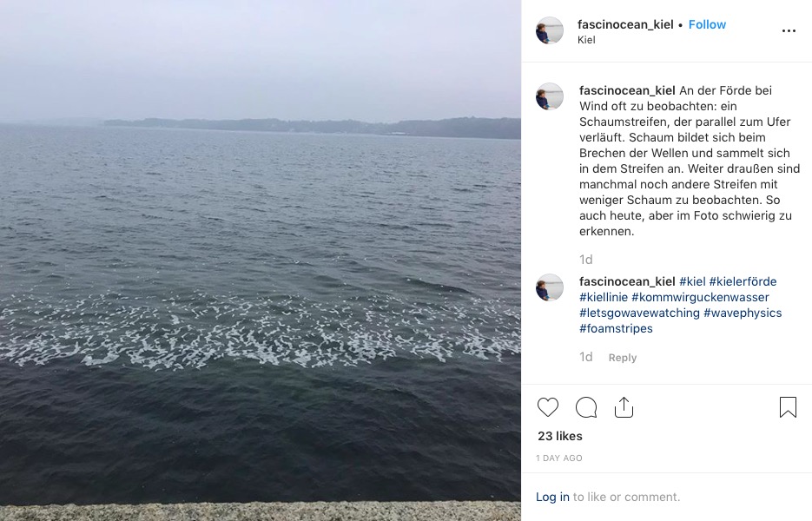The image size is (812, 521).
Task: Save the post with bookmark icon
Action: 788,407
